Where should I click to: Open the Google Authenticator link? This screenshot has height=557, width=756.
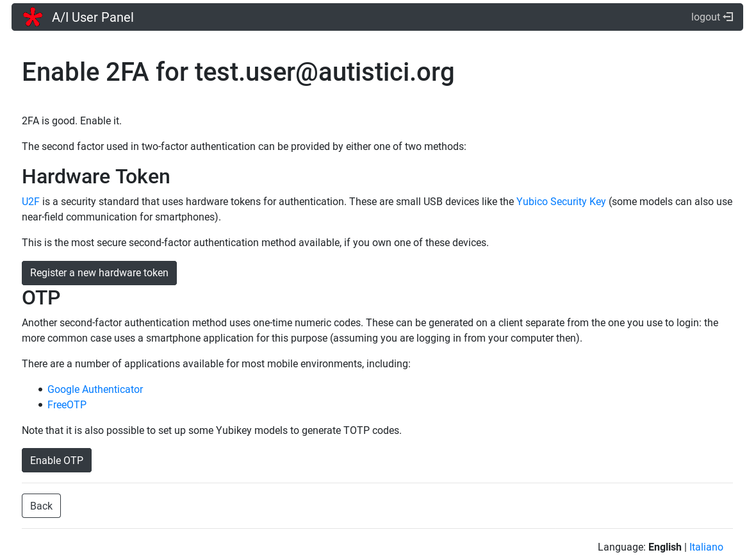point(95,390)
